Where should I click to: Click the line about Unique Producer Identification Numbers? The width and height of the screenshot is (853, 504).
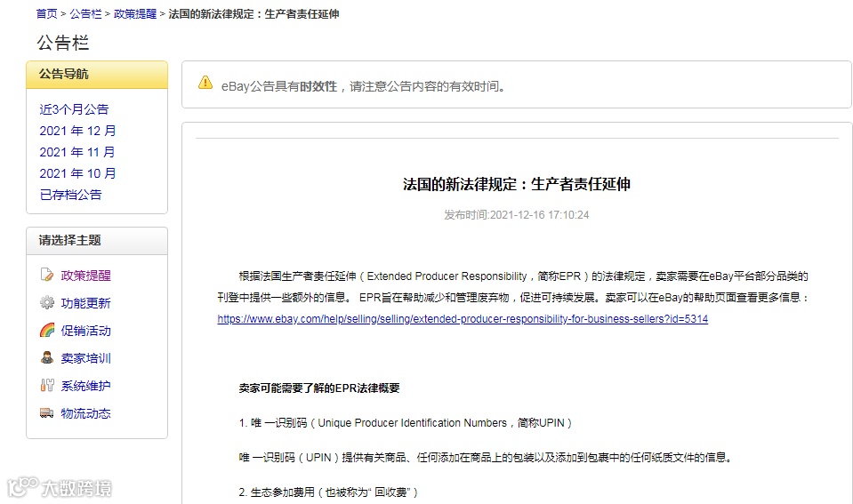(x=406, y=423)
